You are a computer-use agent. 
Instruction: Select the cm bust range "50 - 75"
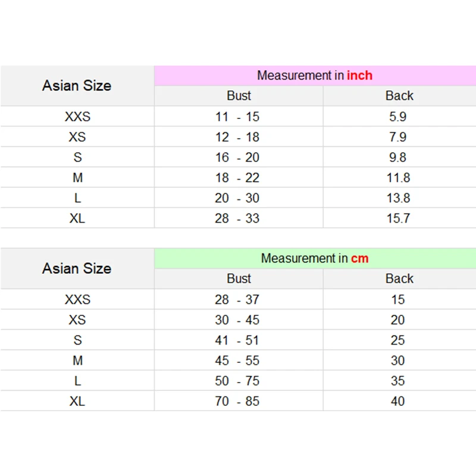tap(237, 381)
